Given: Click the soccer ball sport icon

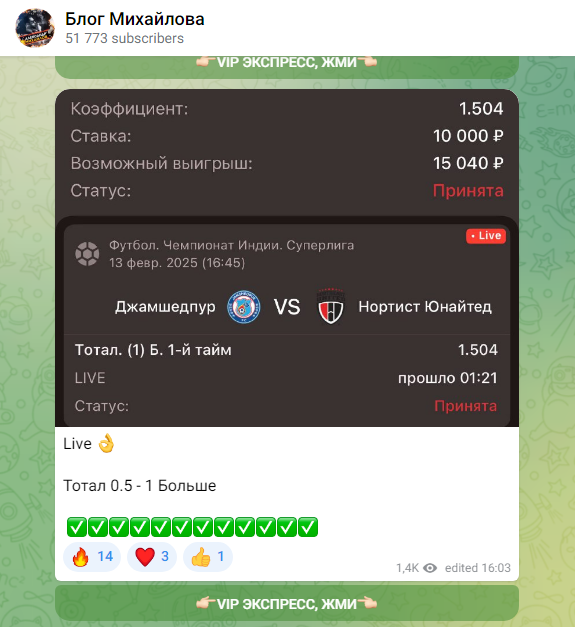Looking at the screenshot, I should coord(87,254).
